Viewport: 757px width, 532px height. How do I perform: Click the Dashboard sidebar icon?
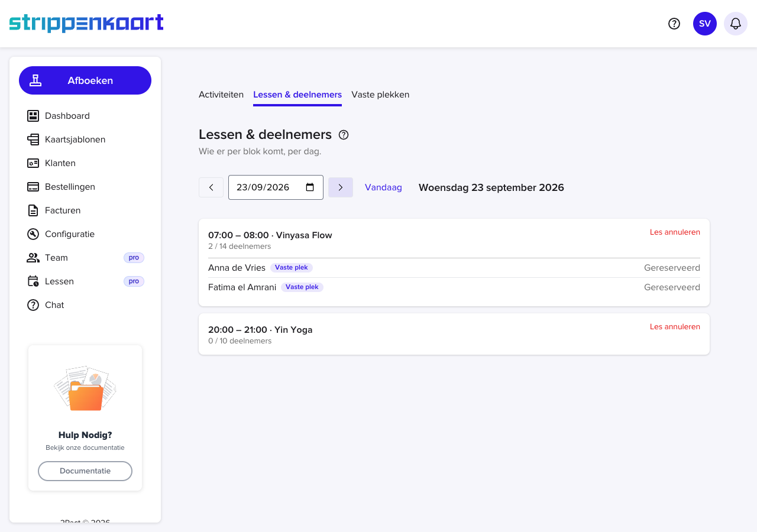(33, 116)
